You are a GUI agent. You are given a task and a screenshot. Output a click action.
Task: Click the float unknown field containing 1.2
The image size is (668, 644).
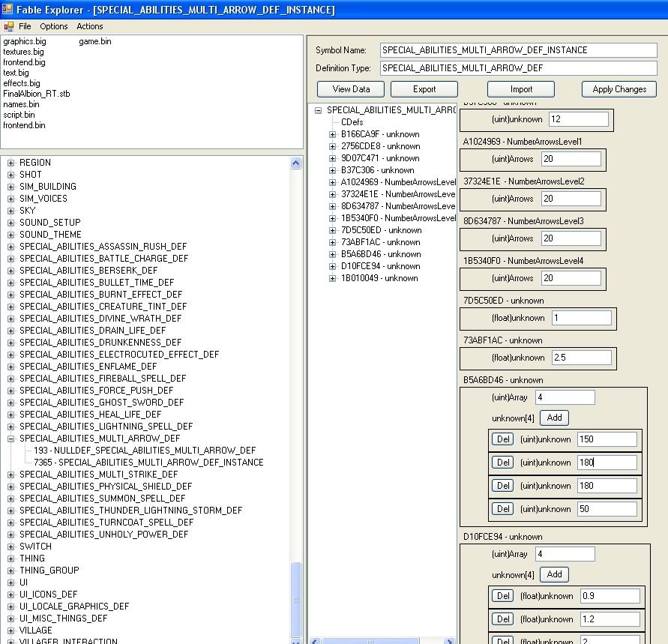click(610, 619)
